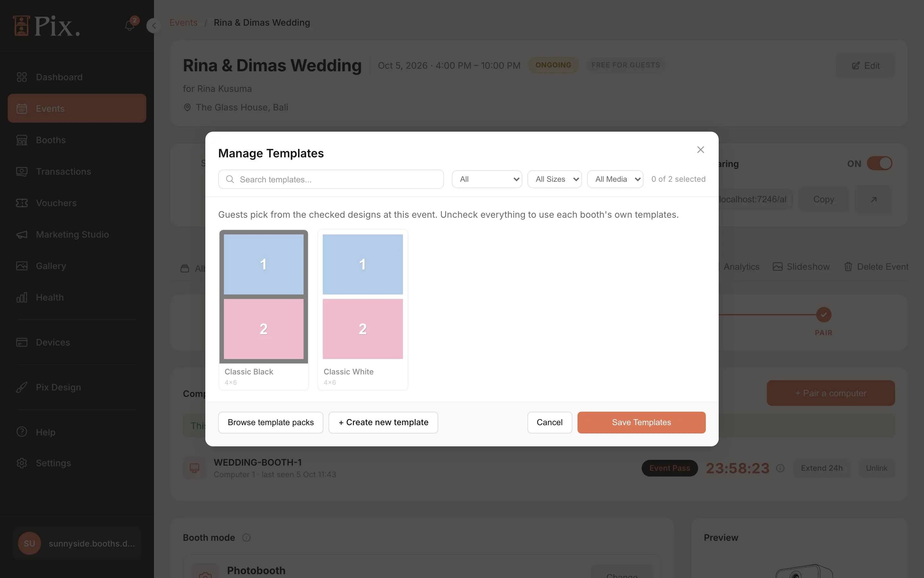This screenshot has width=924, height=578.
Task: Click Delete Event
Action: [876, 267]
